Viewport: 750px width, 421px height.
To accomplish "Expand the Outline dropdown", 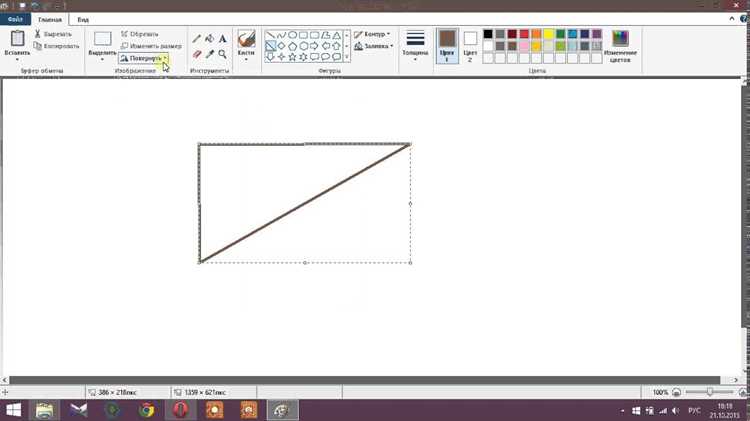I will point(372,34).
